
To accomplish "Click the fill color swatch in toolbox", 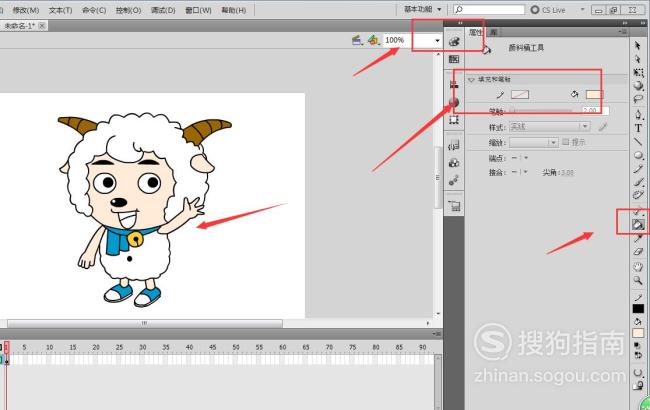I will [638, 333].
